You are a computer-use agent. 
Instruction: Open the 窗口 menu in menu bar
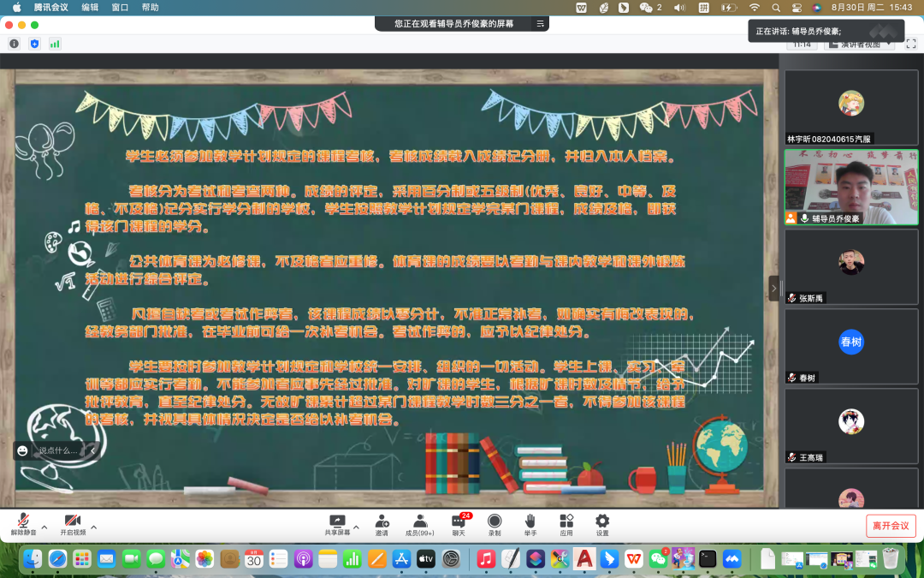[120, 7]
